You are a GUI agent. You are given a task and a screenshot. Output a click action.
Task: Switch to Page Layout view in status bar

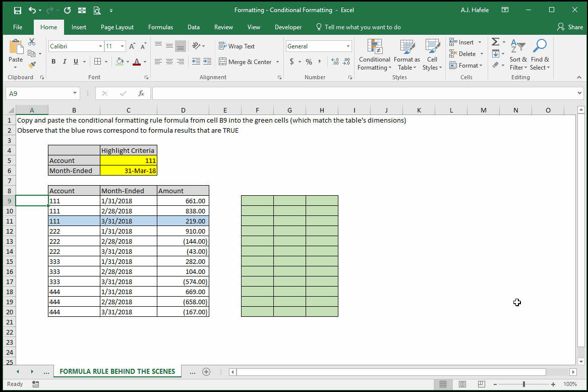(462, 384)
